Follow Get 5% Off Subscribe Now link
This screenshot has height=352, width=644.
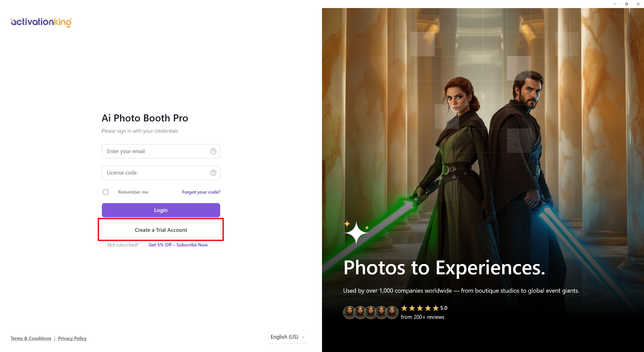click(178, 245)
